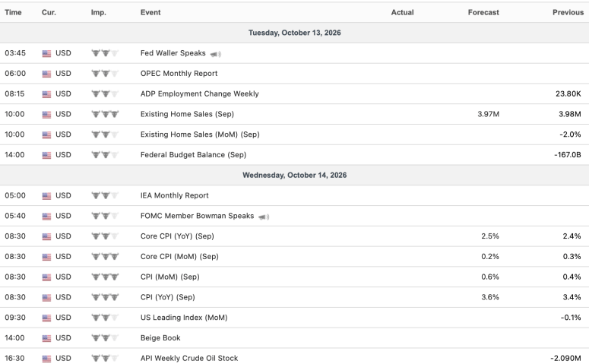589x364 pixels.
Task: Open the Federal Budget Balance (Sep) event
Action: tap(193, 155)
